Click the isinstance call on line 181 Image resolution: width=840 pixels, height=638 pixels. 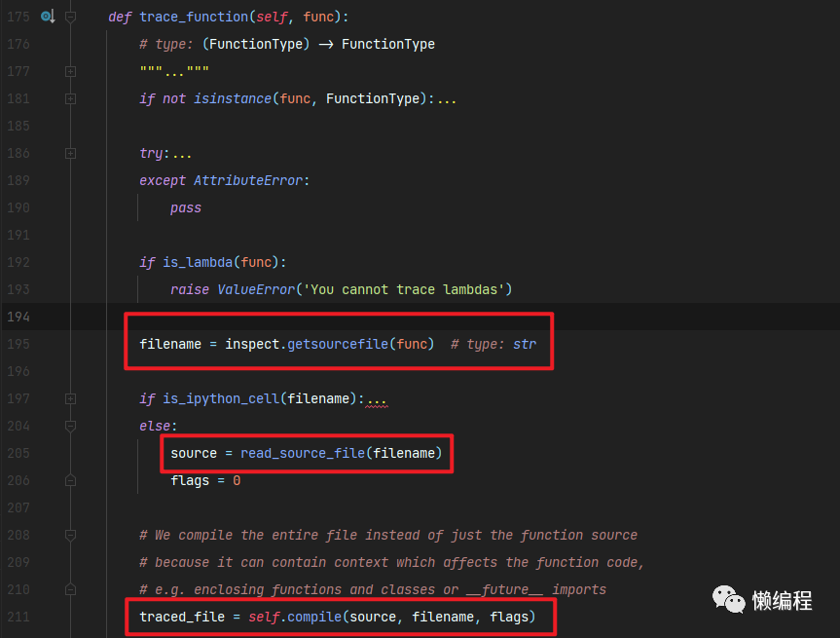click(233, 99)
